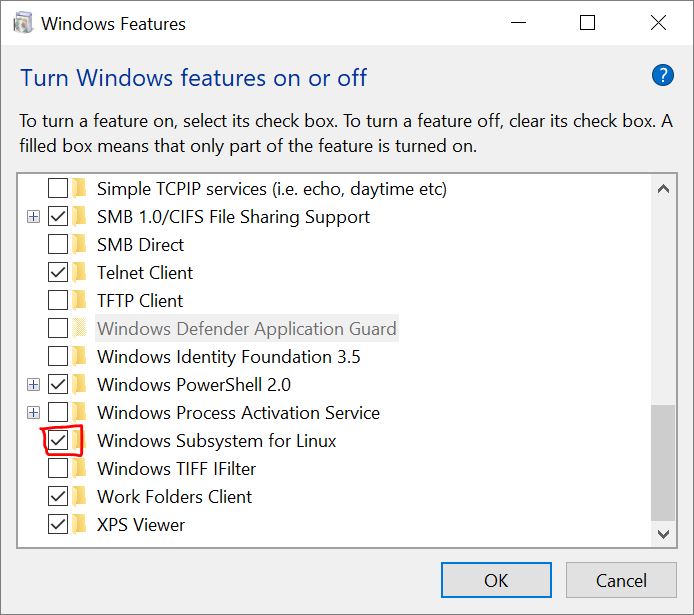Click the scrollbar down arrow
The image size is (694, 615).
click(663, 535)
